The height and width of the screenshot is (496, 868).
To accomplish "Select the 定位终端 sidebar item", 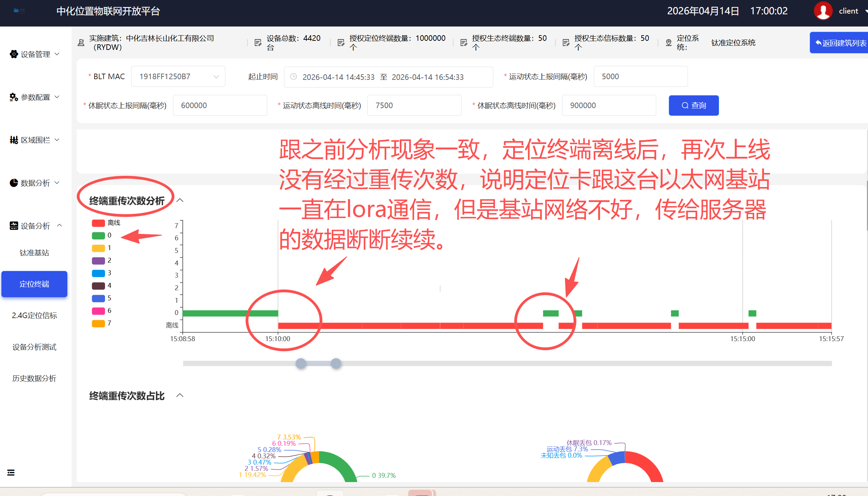I will [x=34, y=284].
